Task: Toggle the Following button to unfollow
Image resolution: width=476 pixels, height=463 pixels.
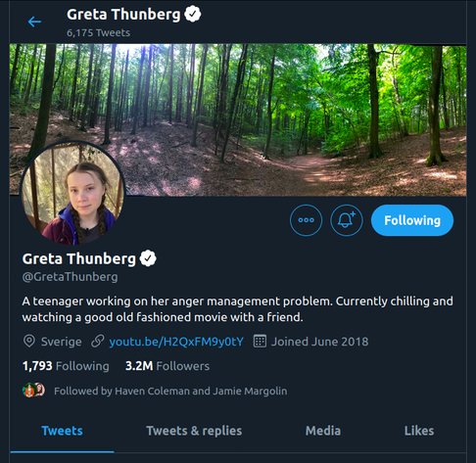Action: click(x=412, y=220)
